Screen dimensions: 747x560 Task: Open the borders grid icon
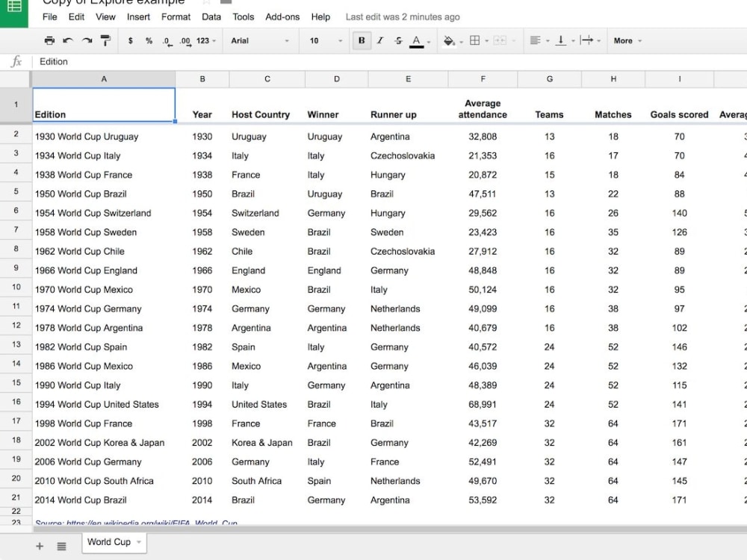[x=475, y=40]
